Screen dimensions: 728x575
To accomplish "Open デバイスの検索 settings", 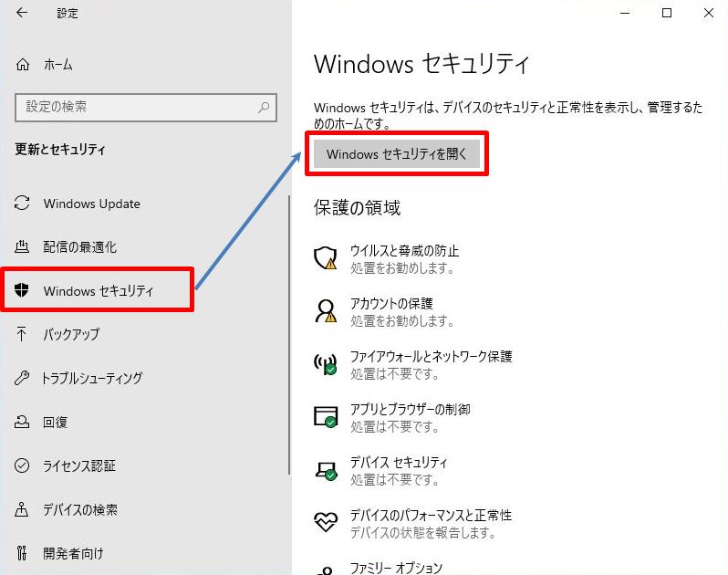I will pyautogui.click(x=80, y=509).
